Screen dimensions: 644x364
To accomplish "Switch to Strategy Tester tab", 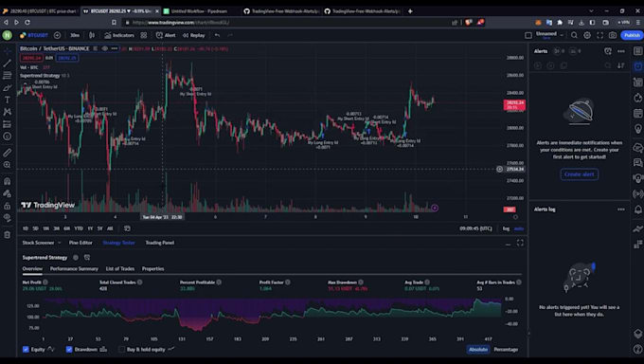I will (118, 243).
